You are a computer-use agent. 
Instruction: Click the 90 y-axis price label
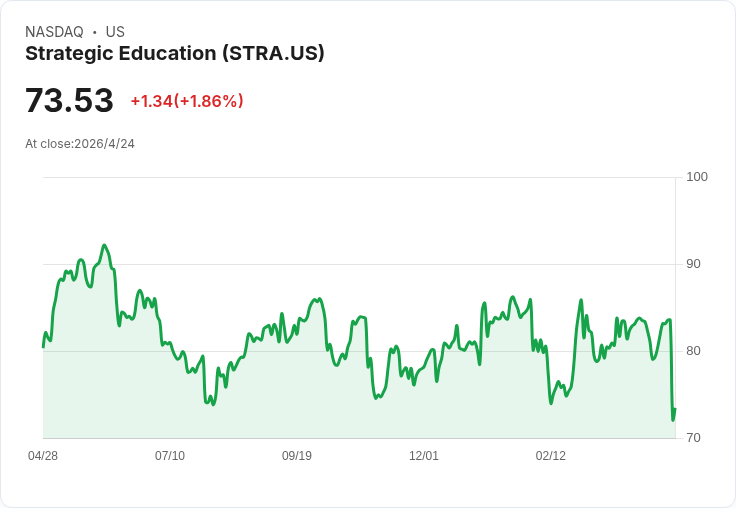(693, 264)
